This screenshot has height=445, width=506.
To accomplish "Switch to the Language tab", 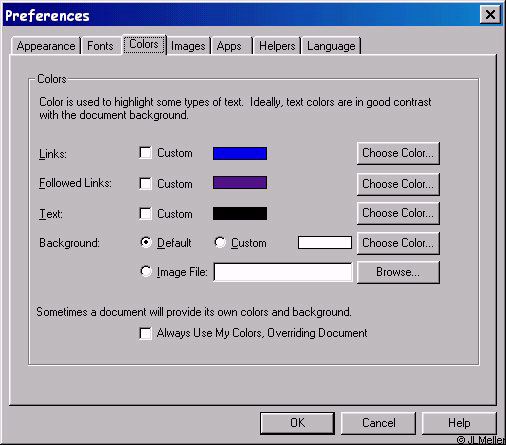I will (331, 46).
